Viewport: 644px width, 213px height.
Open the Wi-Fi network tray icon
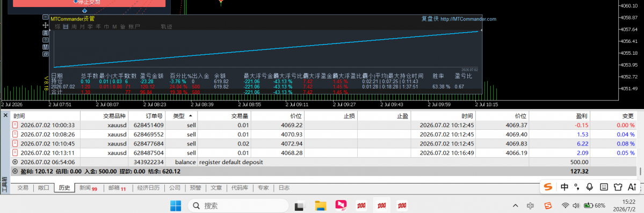pos(566,205)
